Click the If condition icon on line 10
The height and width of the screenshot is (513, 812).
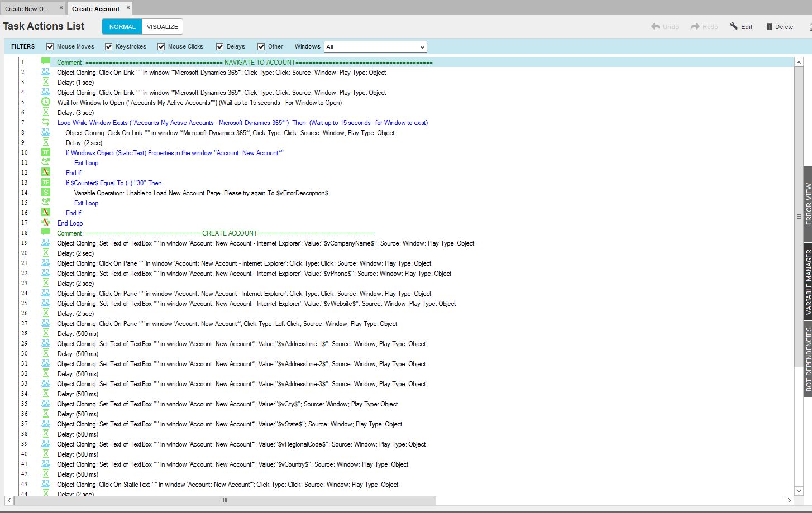(46, 152)
